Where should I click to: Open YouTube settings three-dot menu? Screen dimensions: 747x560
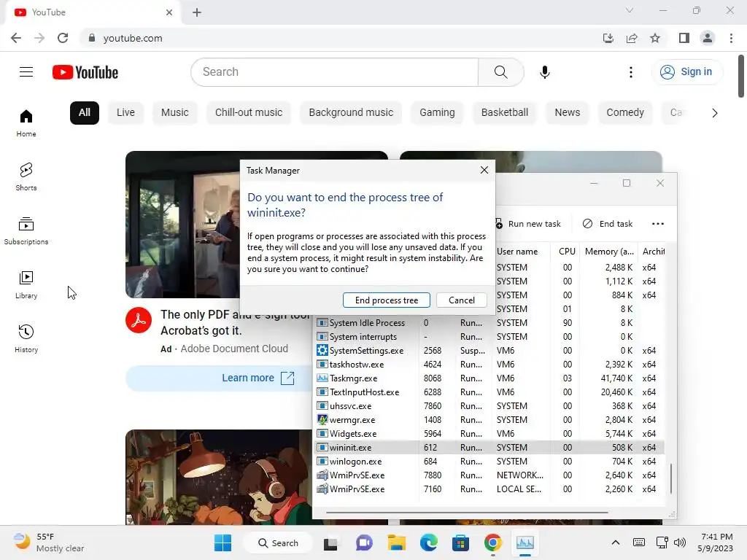(x=631, y=72)
